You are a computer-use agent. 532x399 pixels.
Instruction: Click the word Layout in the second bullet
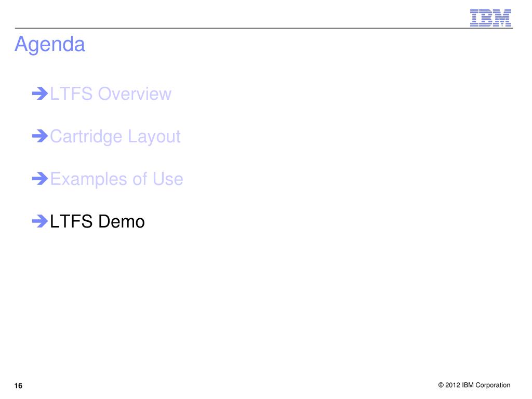[x=154, y=137]
